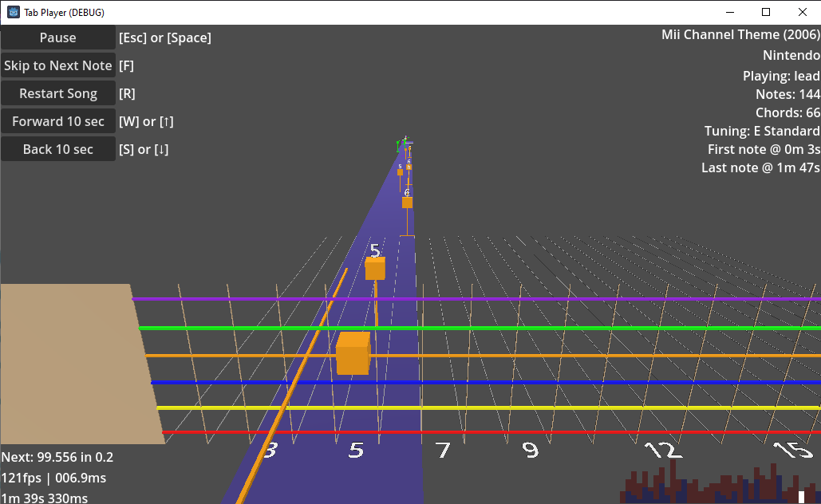This screenshot has height=504, width=821.
Task: Rewind using Back 10 sec button
Action: pyautogui.click(x=58, y=149)
